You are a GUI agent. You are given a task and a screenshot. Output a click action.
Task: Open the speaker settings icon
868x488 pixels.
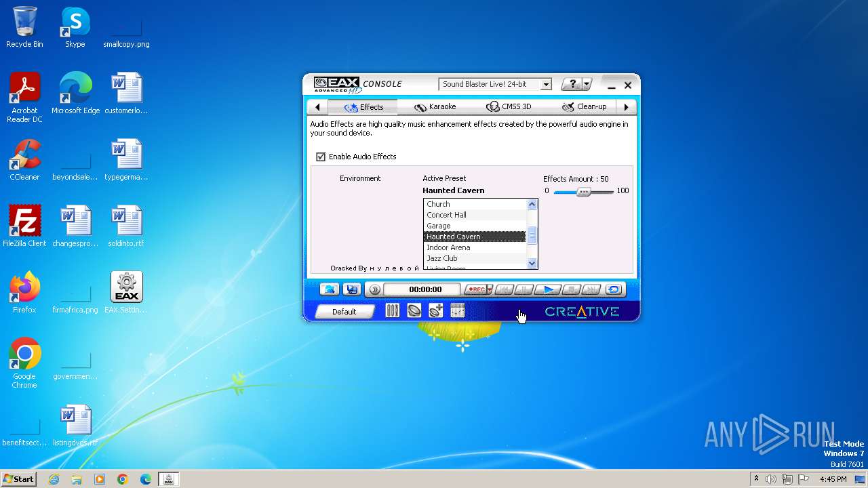pyautogui.click(x=414, y=310)
